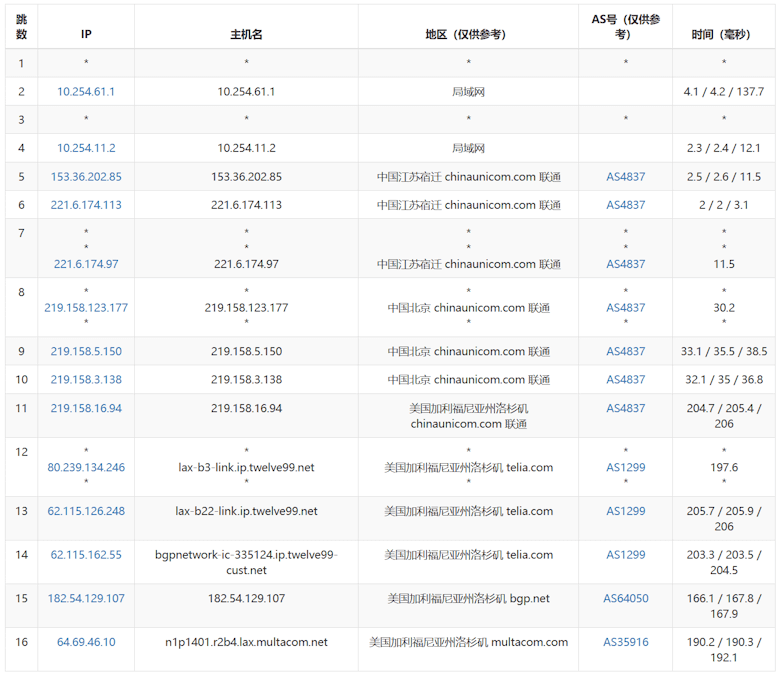Image resolution: width=780 pixels, height=677 pixels.
Task: Click the 64.69.46.10 IP link
Action: coord(86,642)
